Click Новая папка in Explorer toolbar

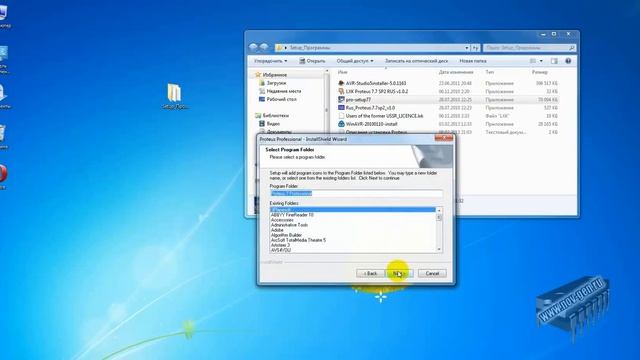473,61
